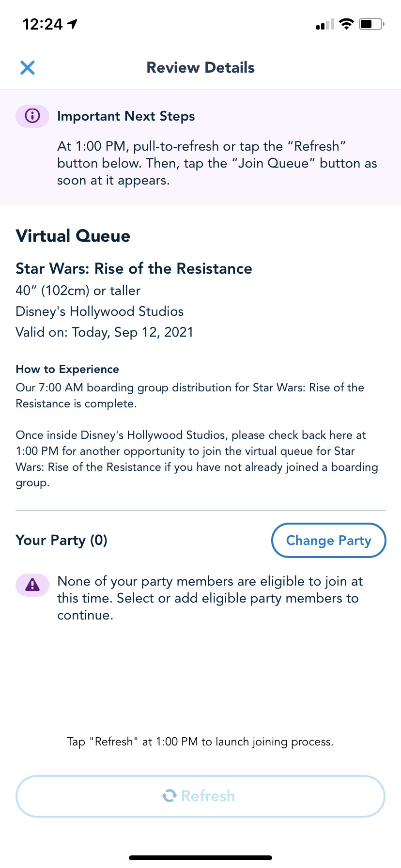Select the Important Next Steps heading
401x868 pixels.
(126, 116)
